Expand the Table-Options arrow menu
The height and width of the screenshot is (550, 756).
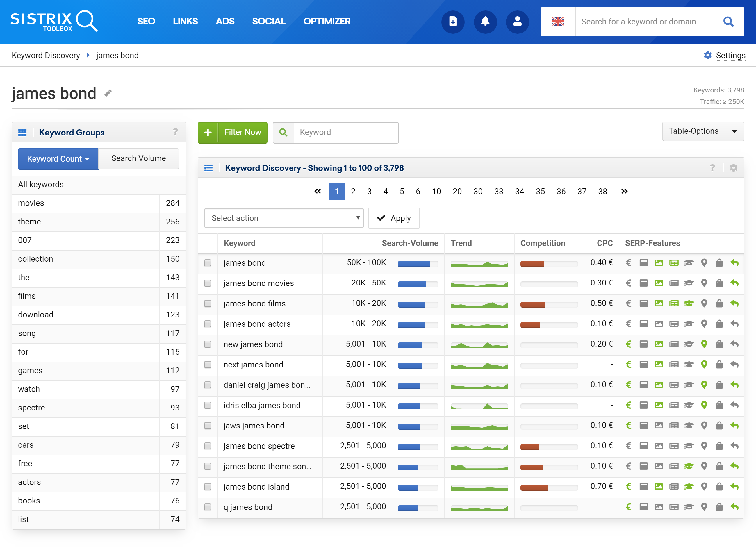[x=734, y=131]
